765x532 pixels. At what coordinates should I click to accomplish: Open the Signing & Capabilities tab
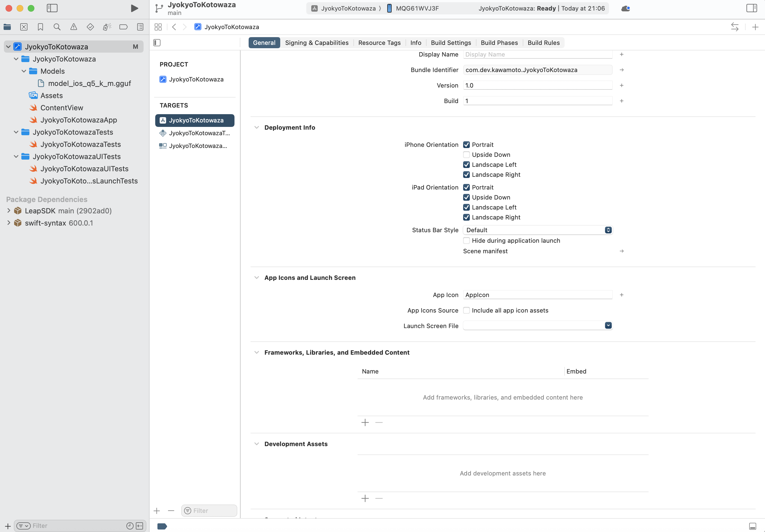[x=317, y=43]
